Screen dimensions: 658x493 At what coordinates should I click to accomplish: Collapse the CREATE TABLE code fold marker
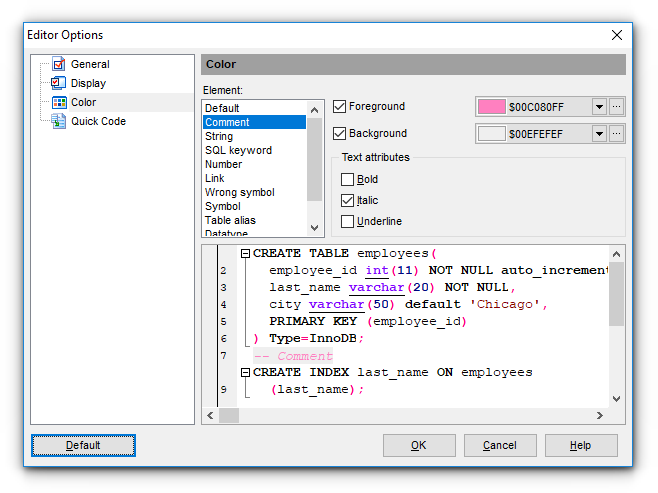click(x=246, y=254)
